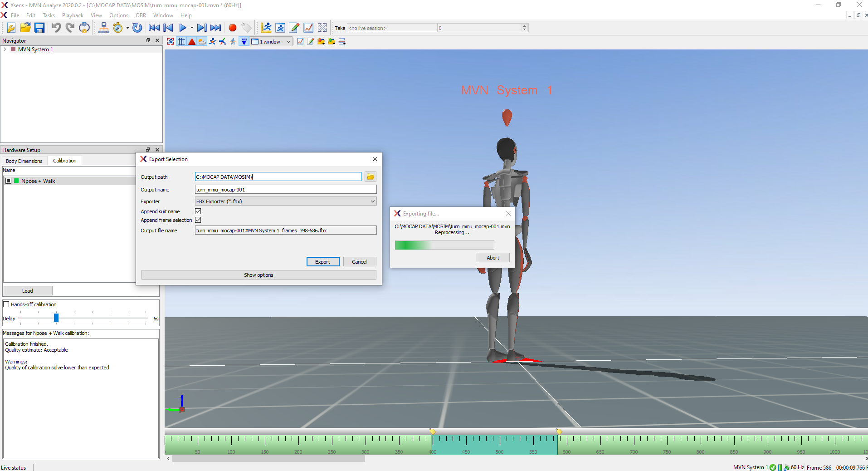Click the blue circular refresh icon

(137, 28)
